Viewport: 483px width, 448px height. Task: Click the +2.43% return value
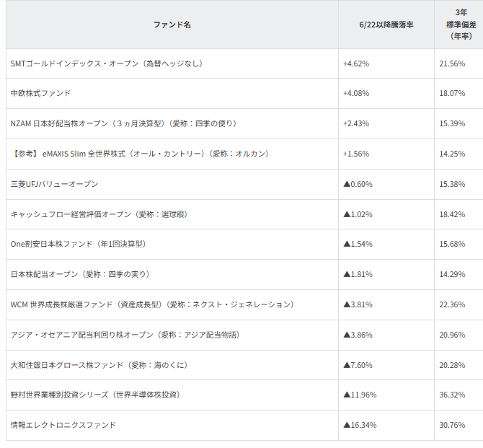(x=356, y=123)
